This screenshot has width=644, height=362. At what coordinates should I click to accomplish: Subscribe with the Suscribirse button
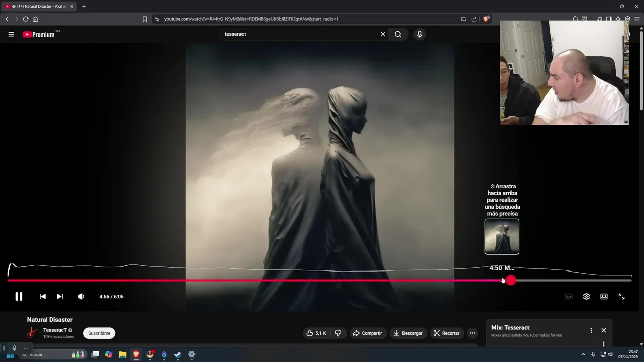click(x=99, y=333)
